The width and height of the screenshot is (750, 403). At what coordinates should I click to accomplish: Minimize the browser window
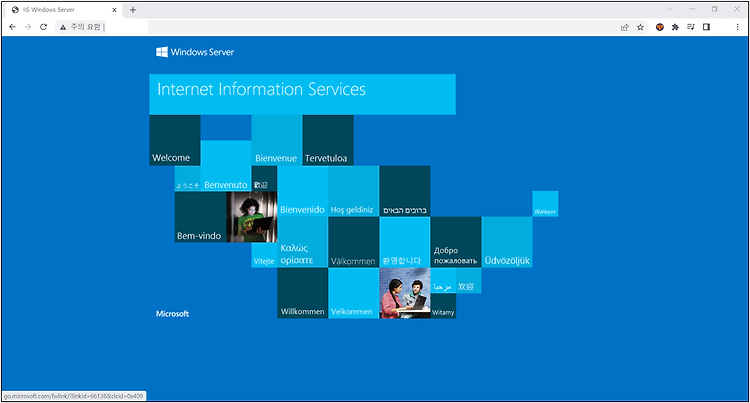pyautogui.click(x=692, y=9)
